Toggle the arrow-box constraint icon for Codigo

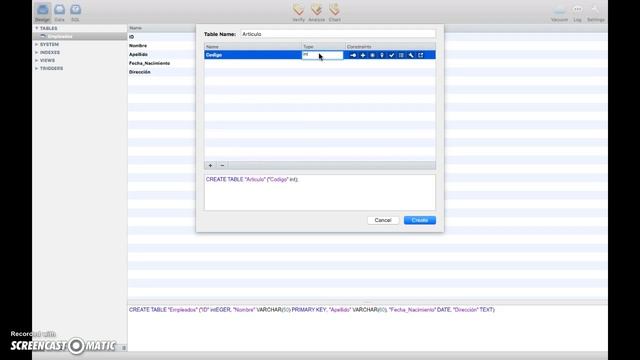click(421, 55)
